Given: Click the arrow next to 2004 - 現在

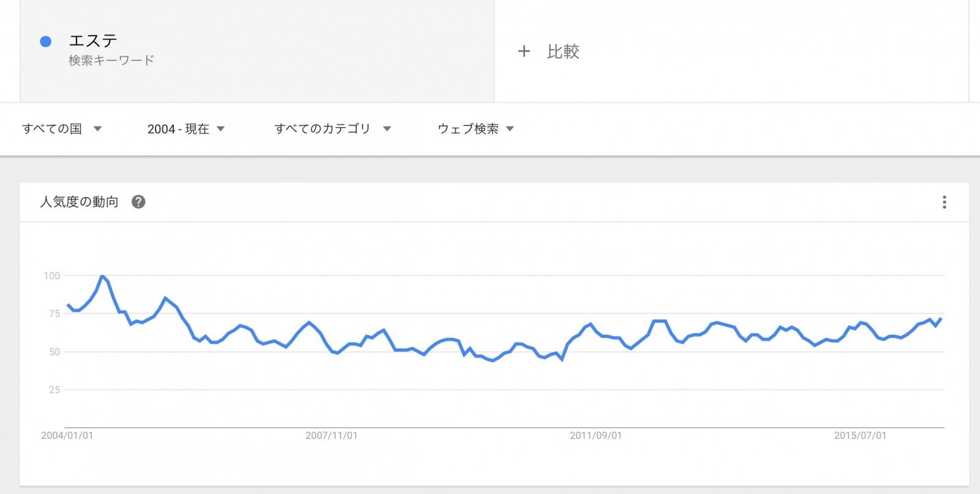Looking at the screenshot, I should [221, 129].
